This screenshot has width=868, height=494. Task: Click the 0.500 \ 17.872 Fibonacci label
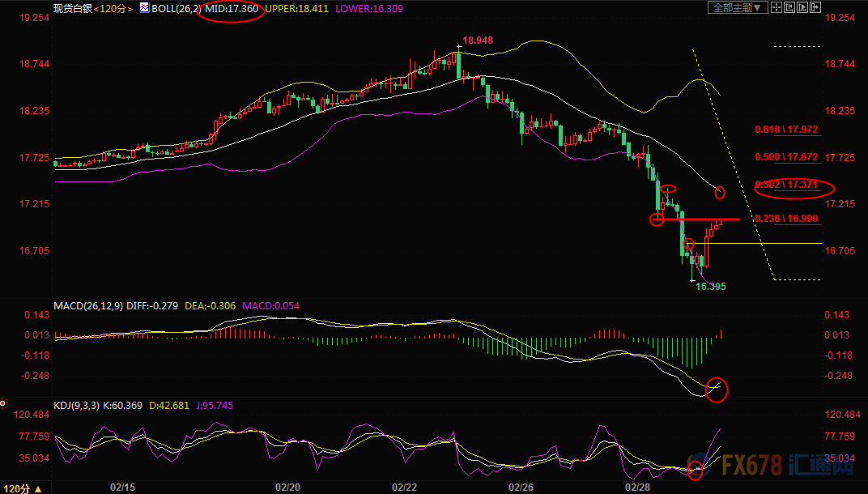coord(785,157)
